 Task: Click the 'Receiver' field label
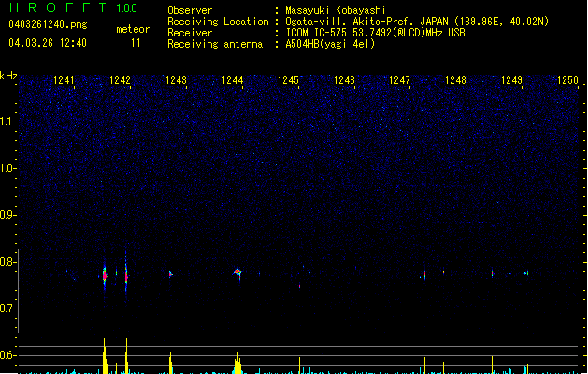[x=190, y=33]
